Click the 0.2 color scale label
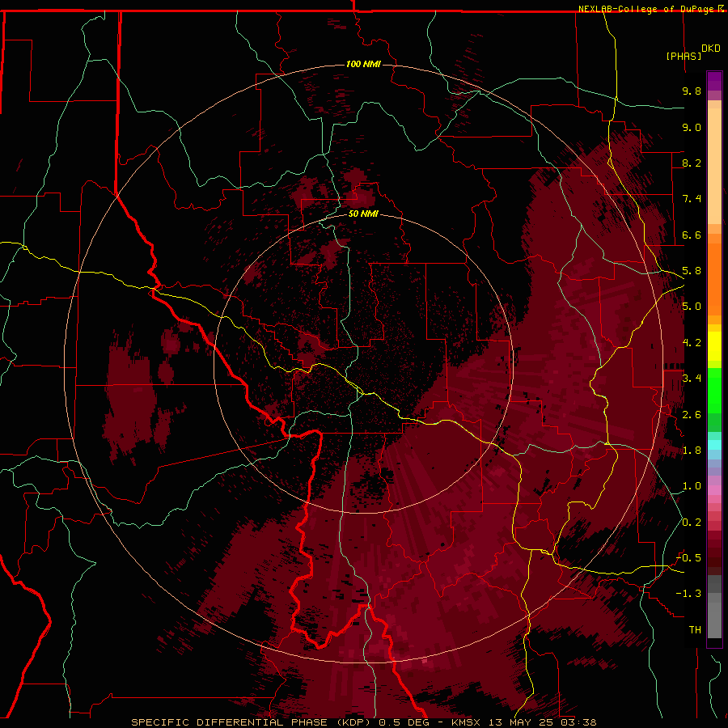728x728 pixels. [692, 523]
